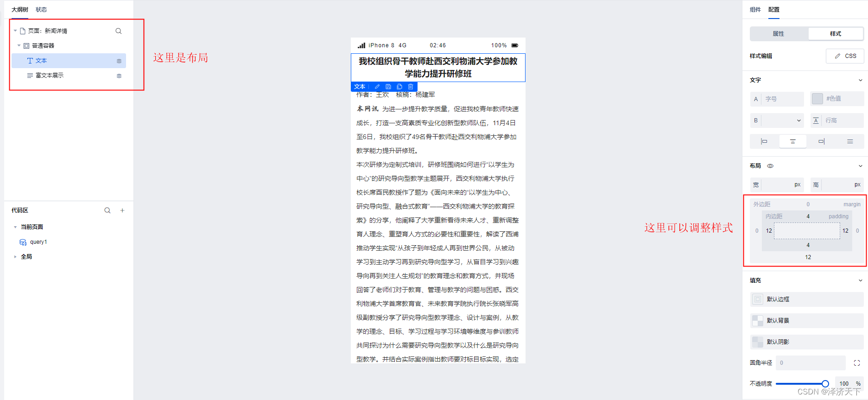868x400 pixels.
Task: Switch to the 大纲树 tab
Action: pos(20,10)
